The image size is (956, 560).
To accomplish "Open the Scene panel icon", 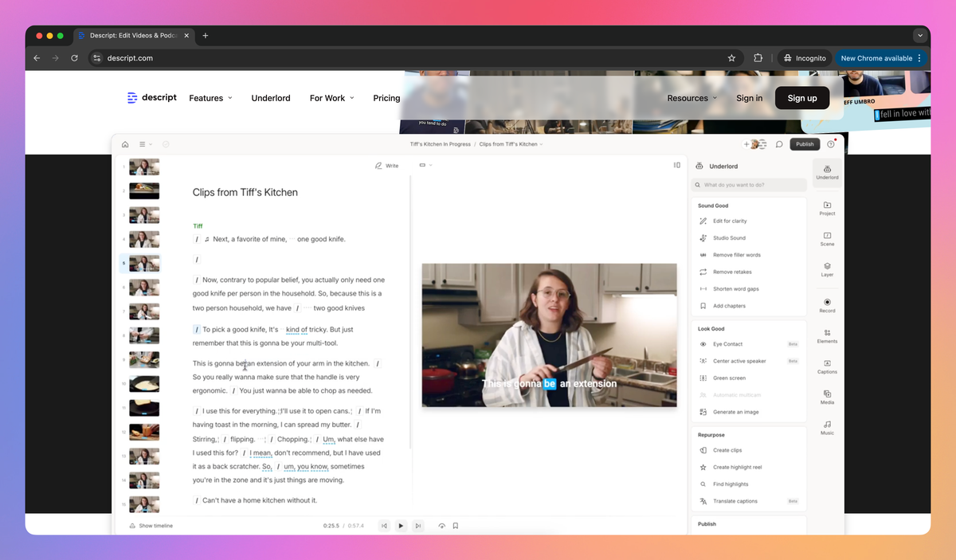I will [x=827, y=239].
